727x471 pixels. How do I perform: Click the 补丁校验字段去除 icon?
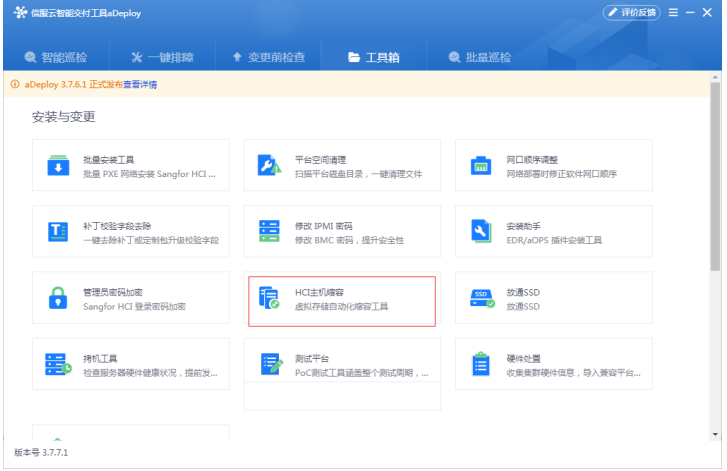pos(58,232)
